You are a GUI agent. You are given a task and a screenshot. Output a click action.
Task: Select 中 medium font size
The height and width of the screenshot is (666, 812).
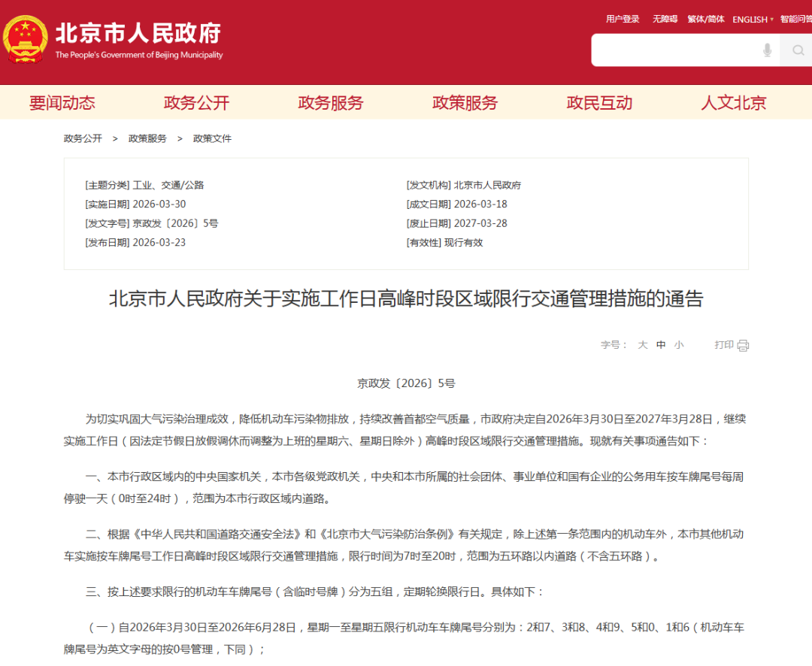[660, 344]
